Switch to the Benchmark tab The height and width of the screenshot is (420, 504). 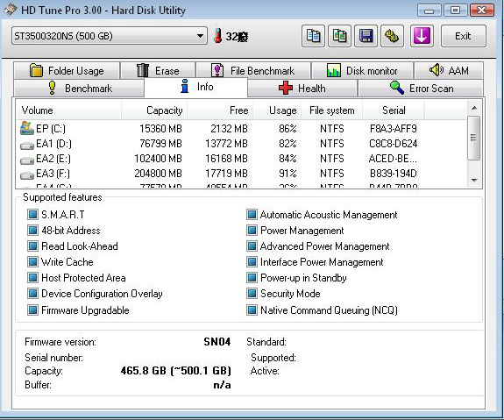(79, 88)
